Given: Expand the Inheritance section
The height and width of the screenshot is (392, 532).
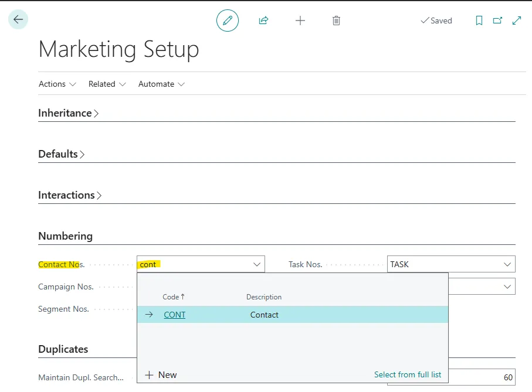Looking at the screenshot, I should point(68,113).
